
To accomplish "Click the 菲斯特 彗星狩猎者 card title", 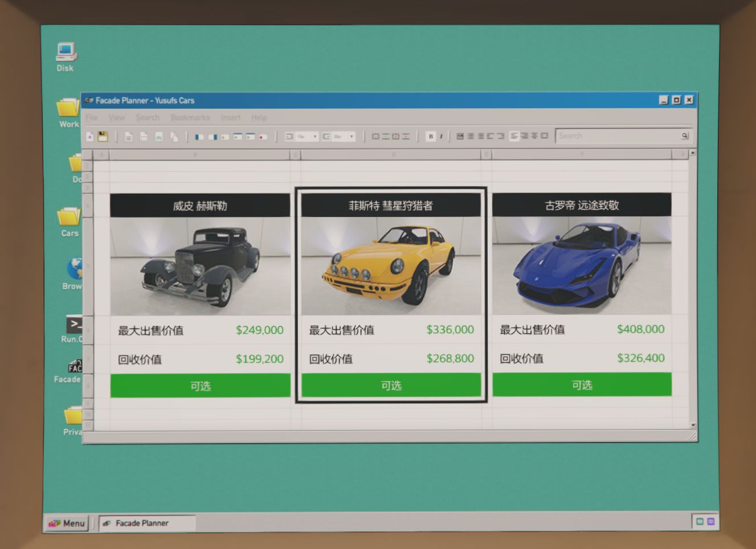I will point(391,205).
